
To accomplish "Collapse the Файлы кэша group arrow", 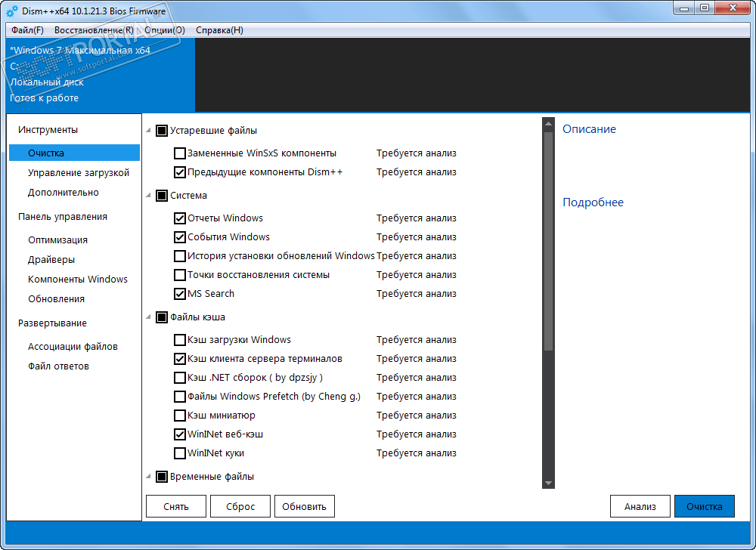I will coord(148,317).
